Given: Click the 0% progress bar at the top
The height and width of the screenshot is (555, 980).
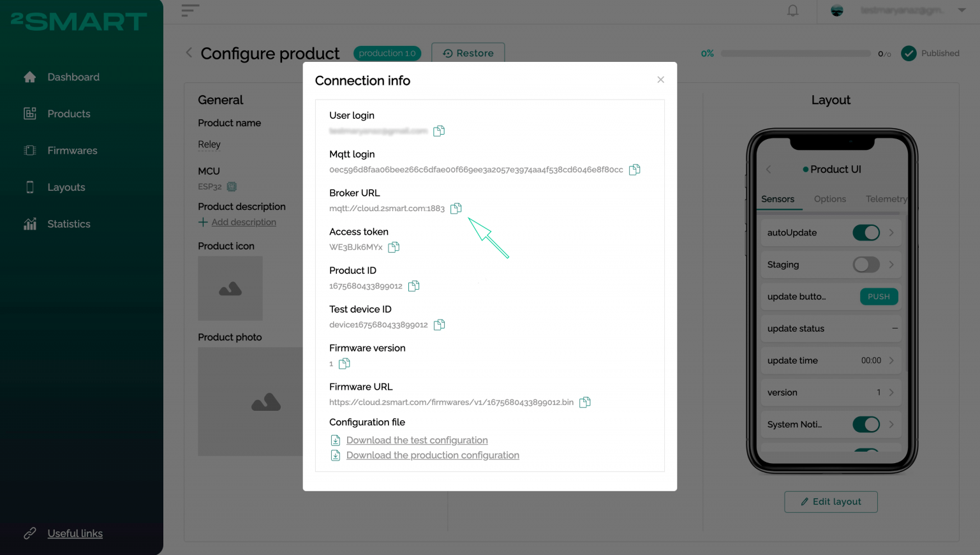Looking at the screenshot, I should pos(795,53).
